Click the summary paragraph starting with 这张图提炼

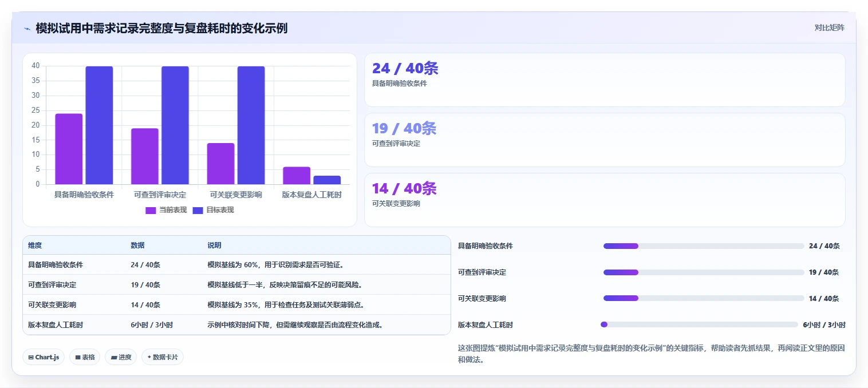tap(652, 354)
